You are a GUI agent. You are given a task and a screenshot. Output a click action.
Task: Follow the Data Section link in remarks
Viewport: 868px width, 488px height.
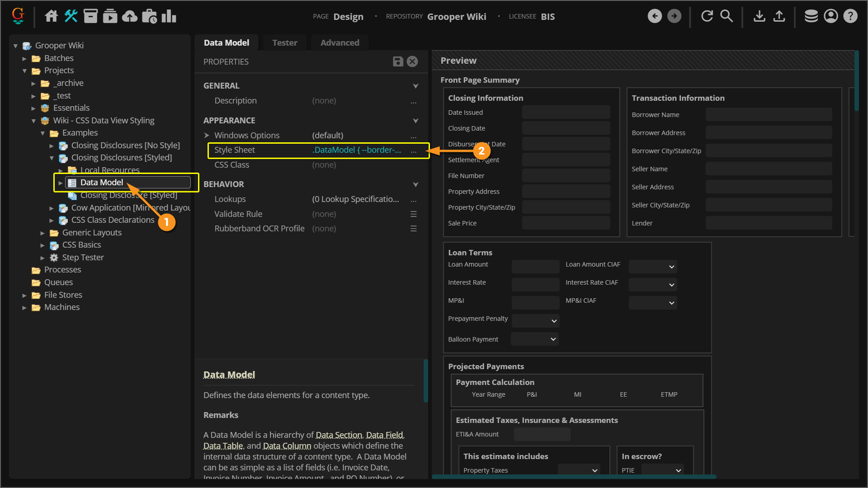(x=339, y=435)
